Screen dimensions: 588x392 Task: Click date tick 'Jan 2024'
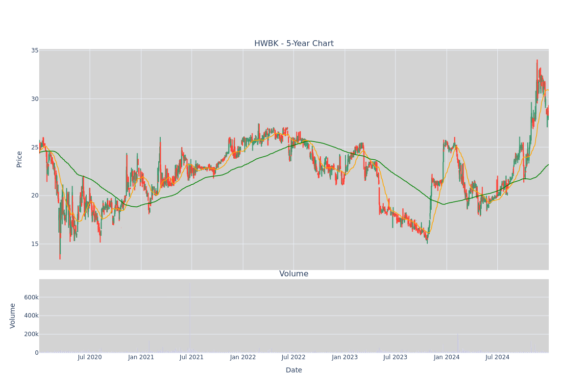click(447, 357)
